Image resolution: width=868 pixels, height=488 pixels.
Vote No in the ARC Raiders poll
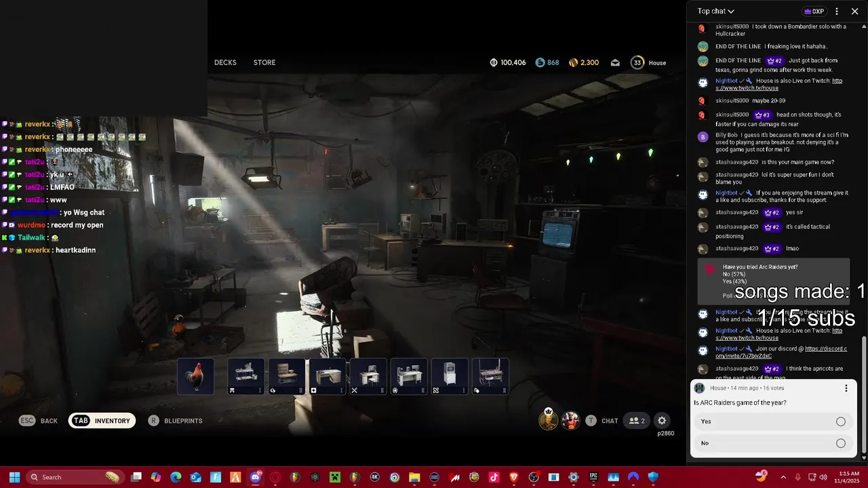pos(773,443)
